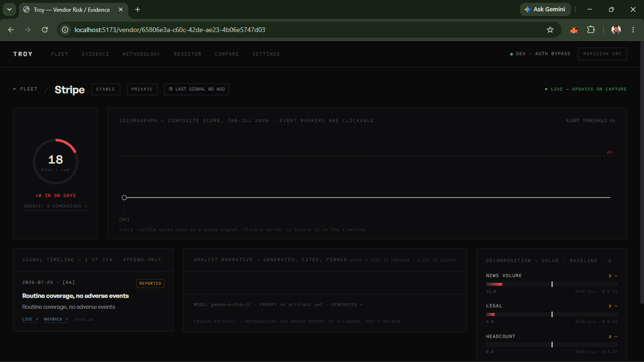644x362 pixels.
Task: Expand Source: 6 dimensions link
Action: (x=56, y=206)
